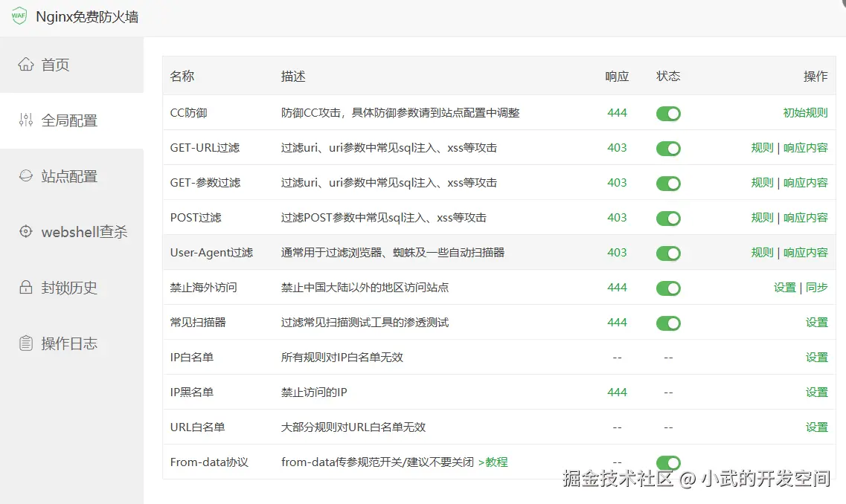Toggle off From-data协议 switch

(667, 462)
